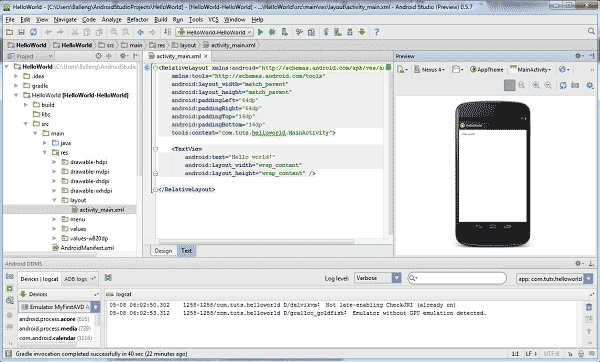Open Preview panel settings gear
Viewport: 600px width, 362px height.
[x=579, y=56]
